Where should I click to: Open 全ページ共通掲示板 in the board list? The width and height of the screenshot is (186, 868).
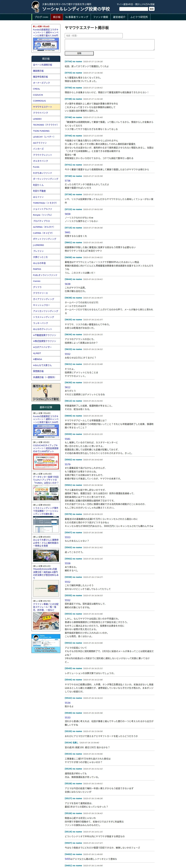46,65
